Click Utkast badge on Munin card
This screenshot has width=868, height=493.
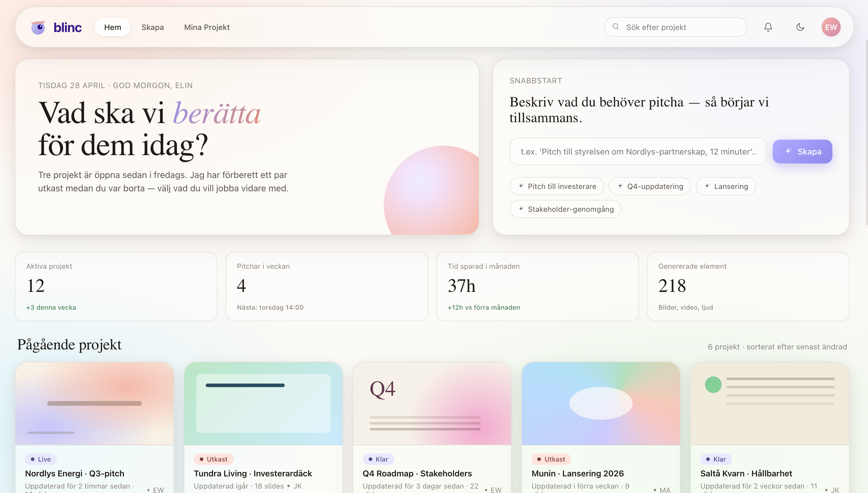coord(551,459)
